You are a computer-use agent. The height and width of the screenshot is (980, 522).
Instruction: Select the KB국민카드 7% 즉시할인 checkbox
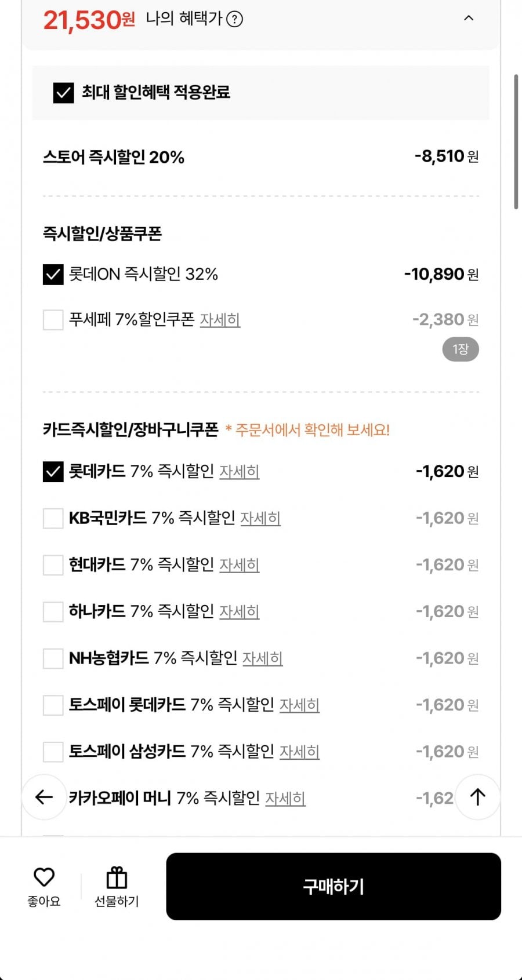(x=53, y=518)
